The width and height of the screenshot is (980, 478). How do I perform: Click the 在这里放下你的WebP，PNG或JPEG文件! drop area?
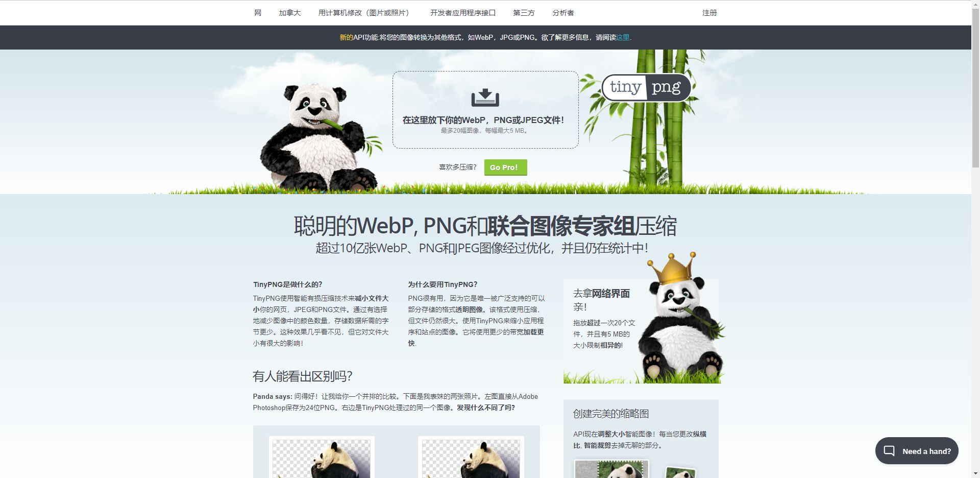pyautogui.click(x=485, y=110)
